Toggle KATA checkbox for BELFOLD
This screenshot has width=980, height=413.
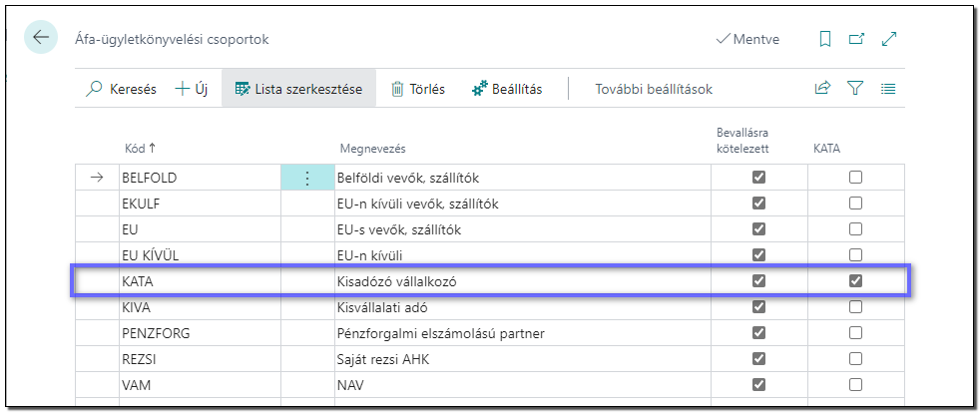click(855, 178)
